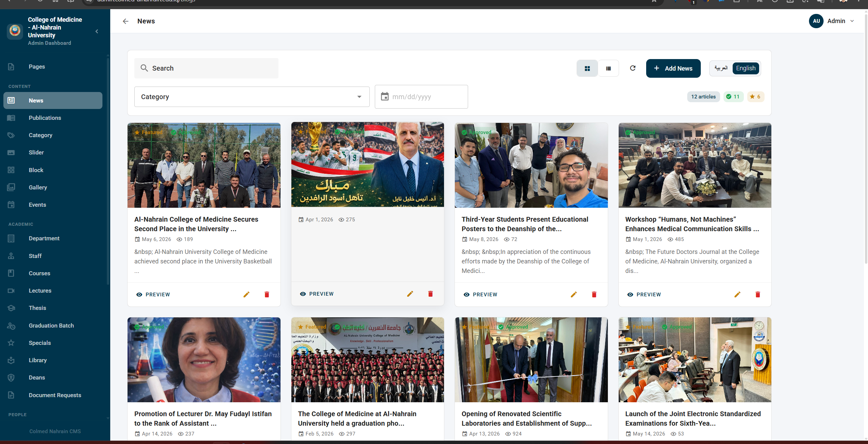The width and height of the screenshot is (868, 444).
Task: Click the date filter field
Action: tap(421, 97)
